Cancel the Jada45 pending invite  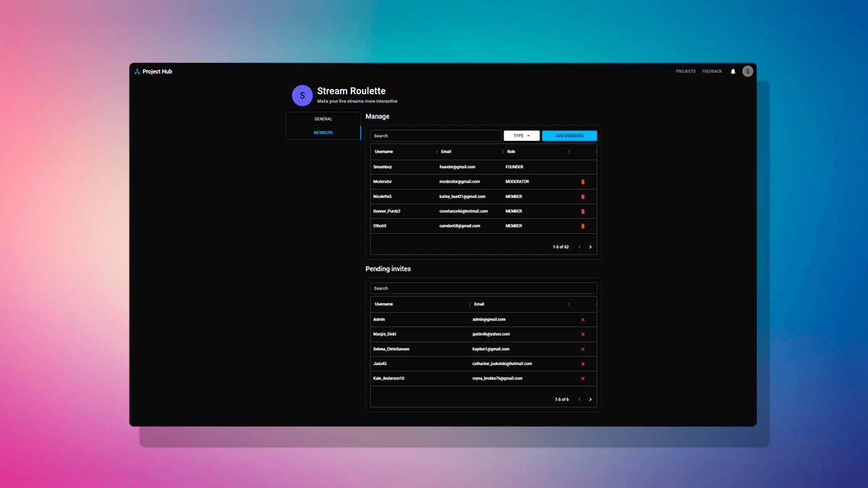[x=582, y=364]
